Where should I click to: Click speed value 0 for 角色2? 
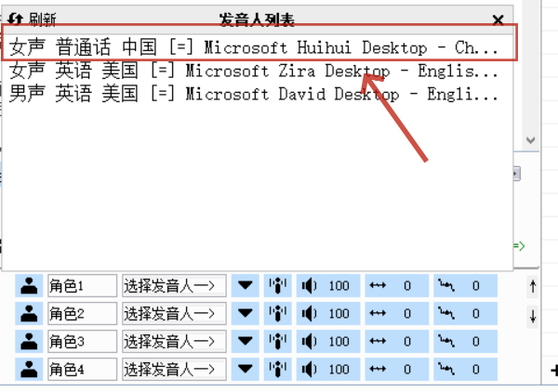(x=407, y=313)
